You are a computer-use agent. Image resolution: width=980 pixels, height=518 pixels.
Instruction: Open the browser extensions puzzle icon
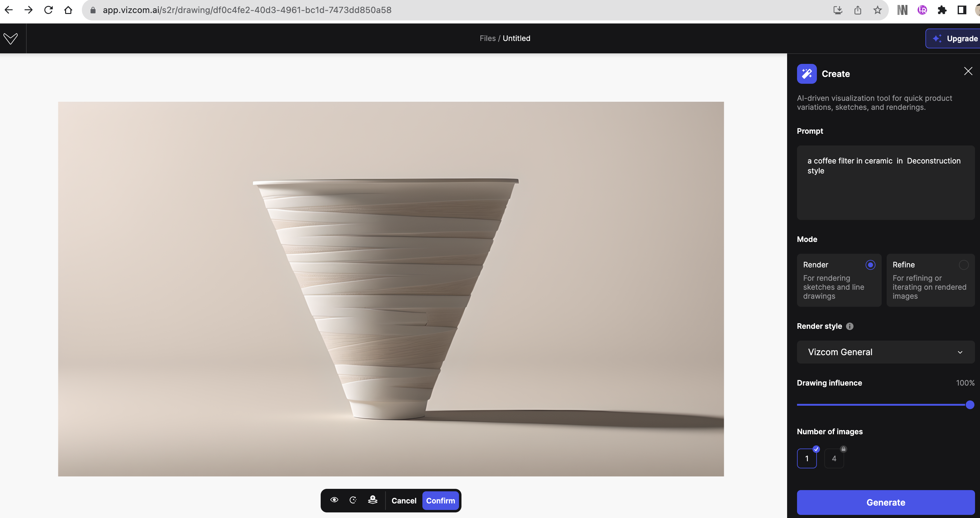(942, 10)
